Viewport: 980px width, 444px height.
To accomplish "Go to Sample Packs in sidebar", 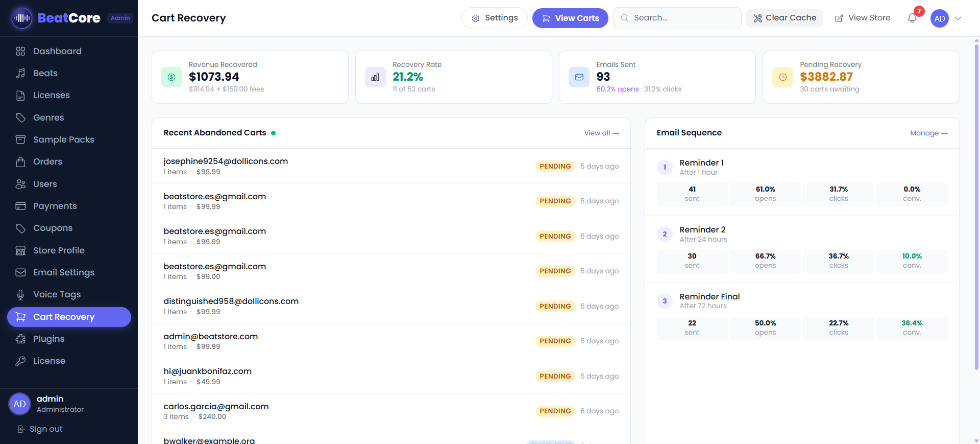I will pos(63,139).
